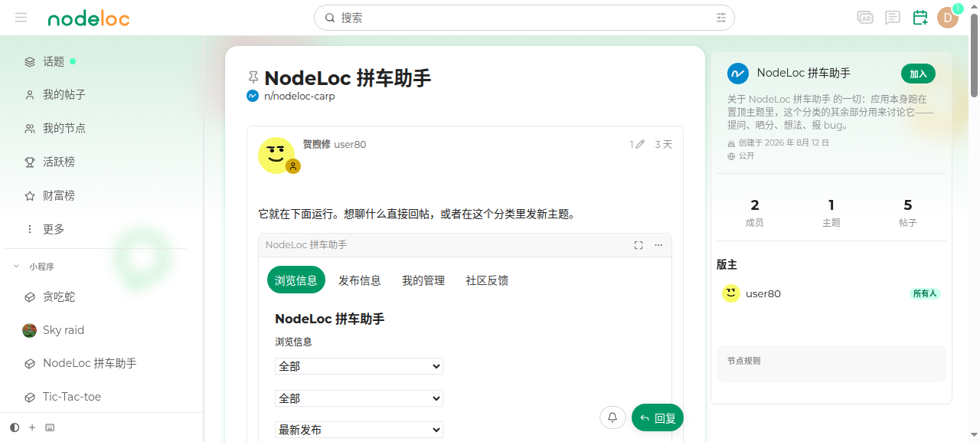980x442 pixels.
Task: Click post author's yellow smiley avatar
Action: pos(276,156)
